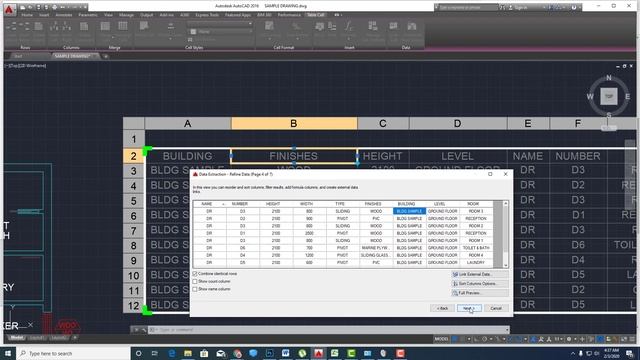
Task: Click Sort Columns Options button
Action: 480,284
